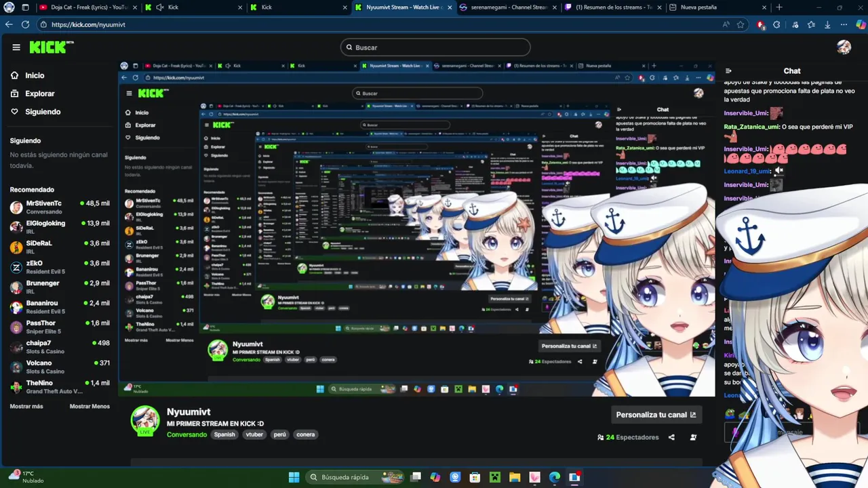Open zEkO recommended channel
Screen dimensions: 868x488
60,267
